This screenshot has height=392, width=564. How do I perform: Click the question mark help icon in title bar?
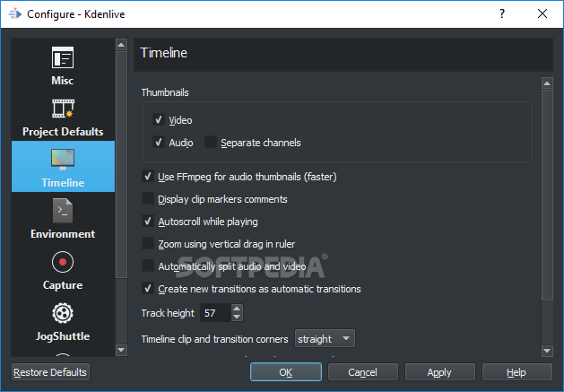[502, 13]
